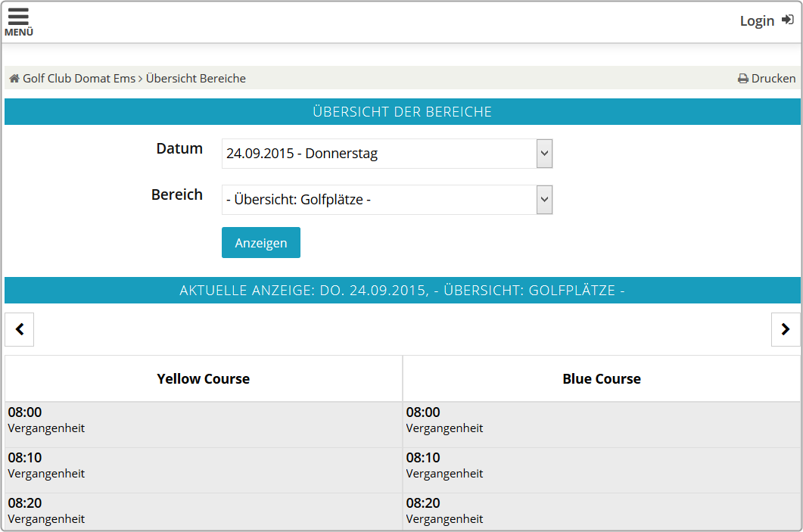Click the Login text link

pyautogui.click(x=756, y=20)
